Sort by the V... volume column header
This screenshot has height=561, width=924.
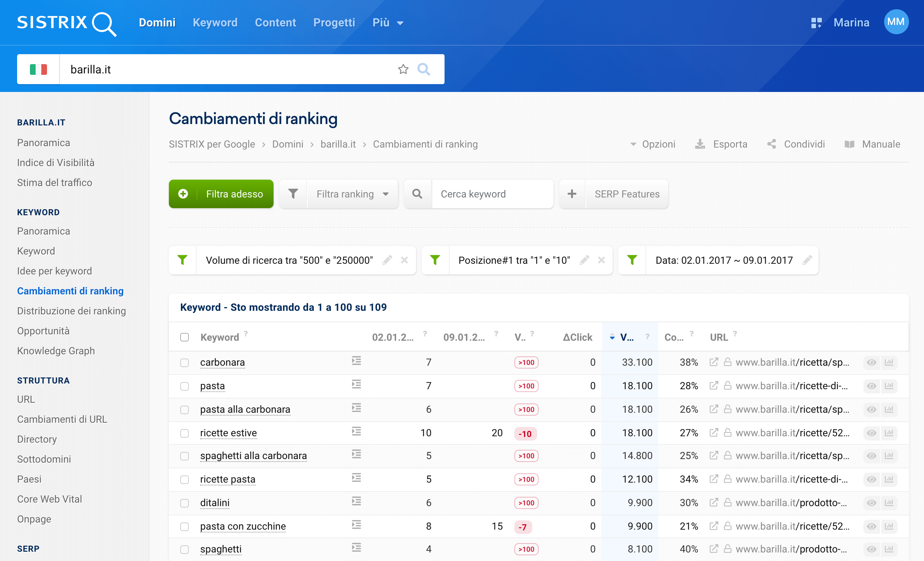(627, 337)
